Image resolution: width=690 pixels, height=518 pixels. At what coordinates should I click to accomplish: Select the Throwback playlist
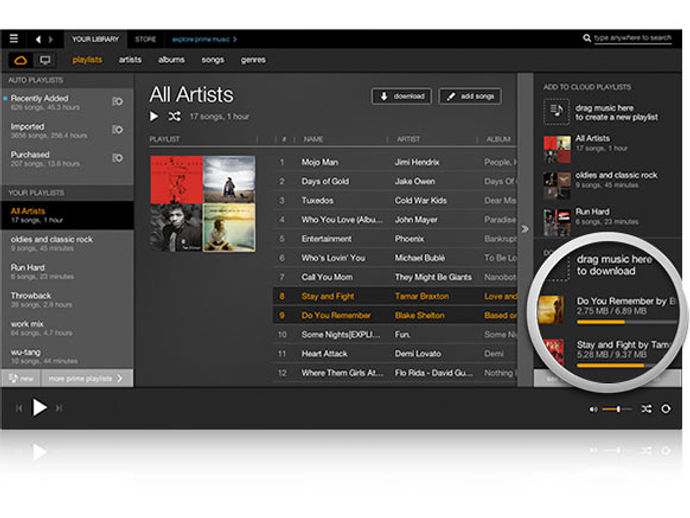pyautogui.click(x=67, y=300)
